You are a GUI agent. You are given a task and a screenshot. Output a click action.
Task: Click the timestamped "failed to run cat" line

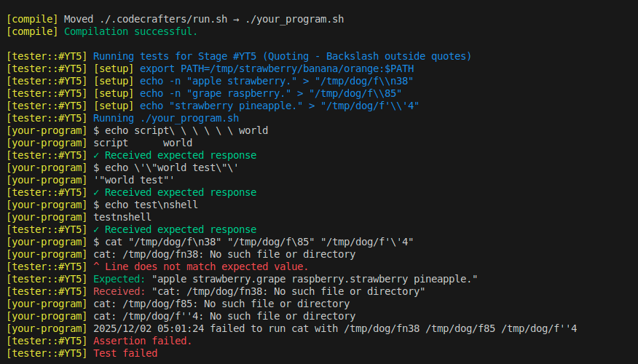[335, 328]
